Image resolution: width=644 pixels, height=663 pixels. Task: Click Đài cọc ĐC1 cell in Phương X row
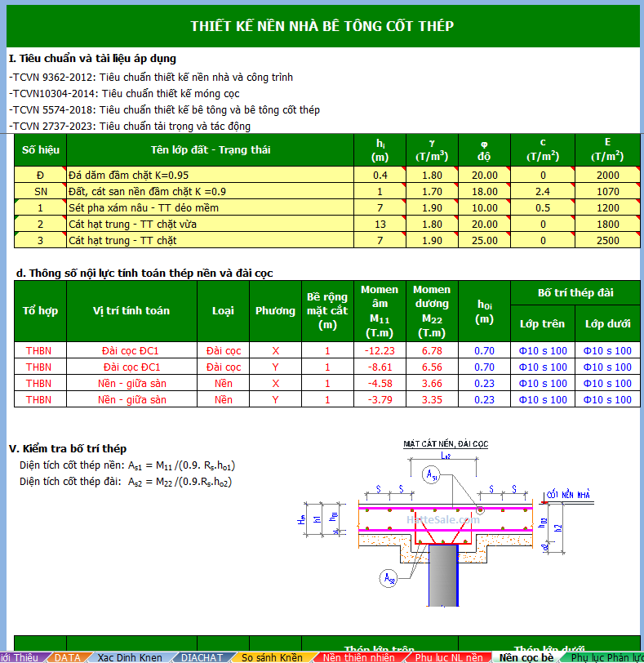(x=131, y=351)
